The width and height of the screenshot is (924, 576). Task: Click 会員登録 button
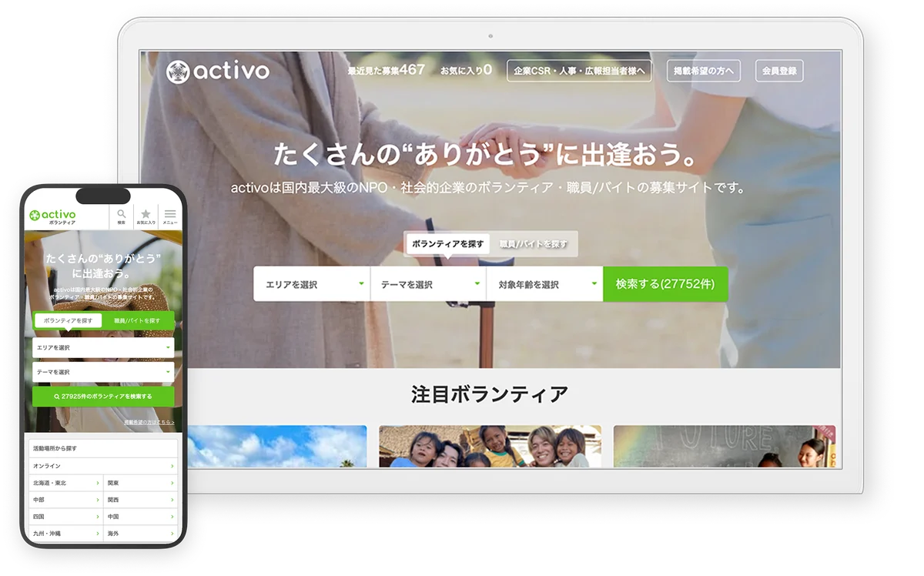(x=779, y=71)
